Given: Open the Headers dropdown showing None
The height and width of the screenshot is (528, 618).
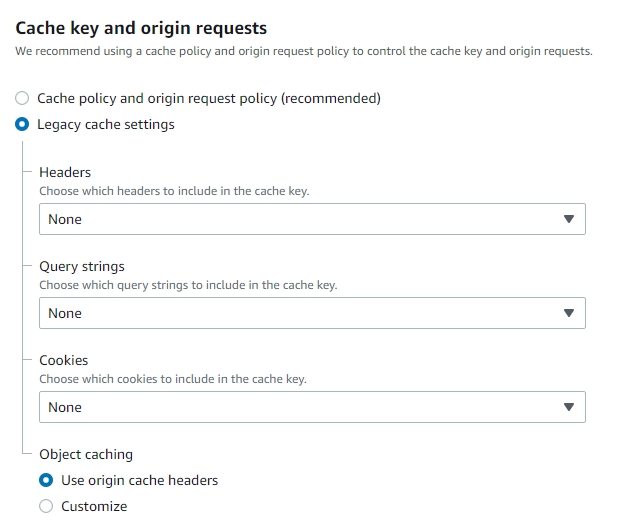Looking at the screenshot, I should [312, 219].
